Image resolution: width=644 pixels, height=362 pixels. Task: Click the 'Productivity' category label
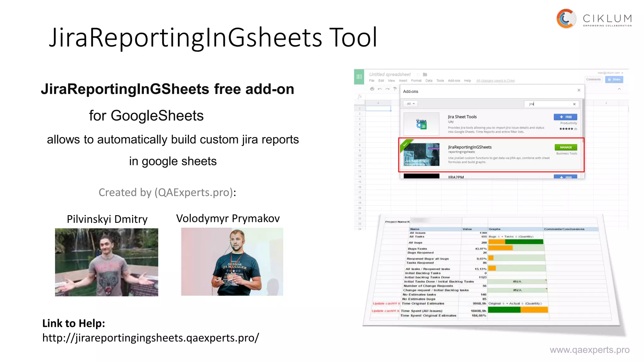(x=569, y=123)
